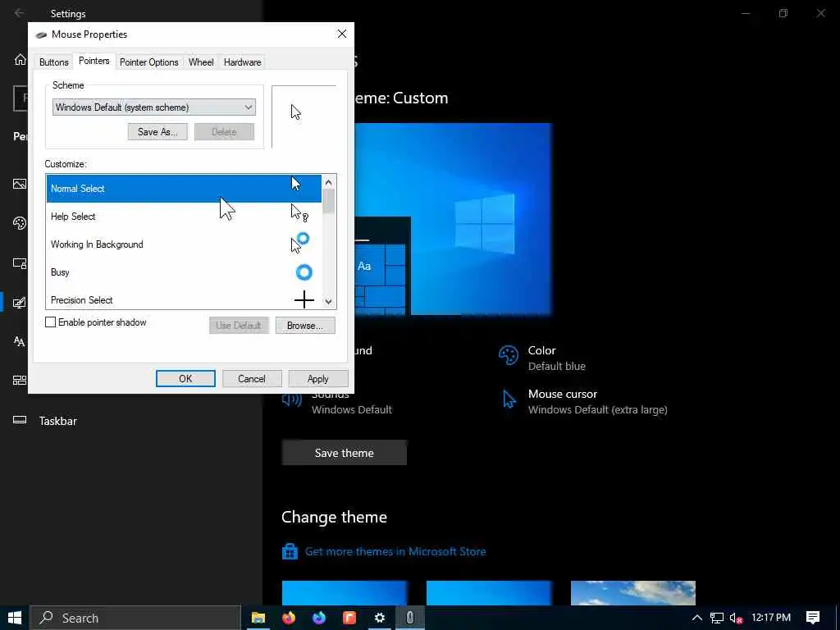Open Start settings icon in sidebar
The image size is (840, 630).
click(x=20, y=381)
